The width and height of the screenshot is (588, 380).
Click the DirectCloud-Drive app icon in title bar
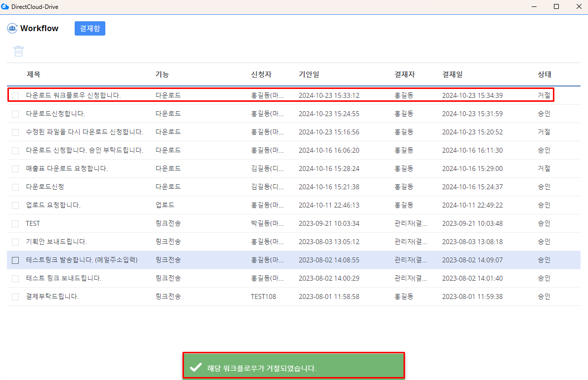click(5, 7)
